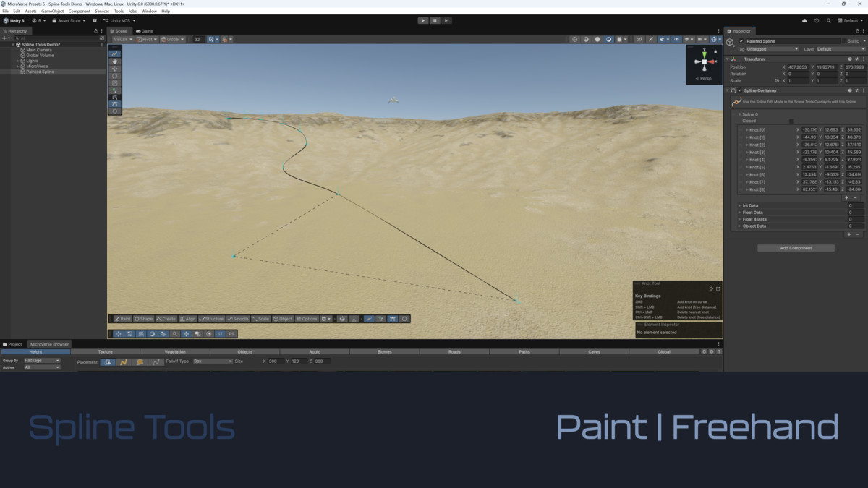The width and height of the screenshot is (868, 488).
Task: Toggle Persp projection label under gizmo
Action: 704,78
